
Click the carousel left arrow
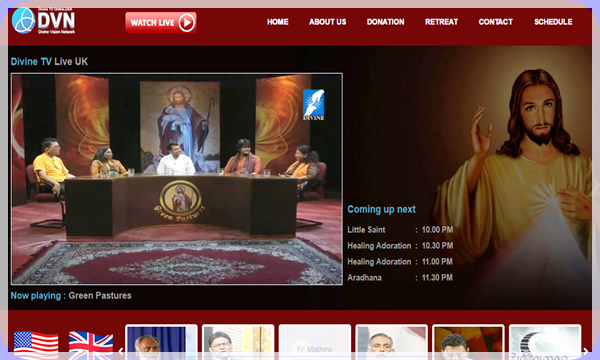(121, 351)
